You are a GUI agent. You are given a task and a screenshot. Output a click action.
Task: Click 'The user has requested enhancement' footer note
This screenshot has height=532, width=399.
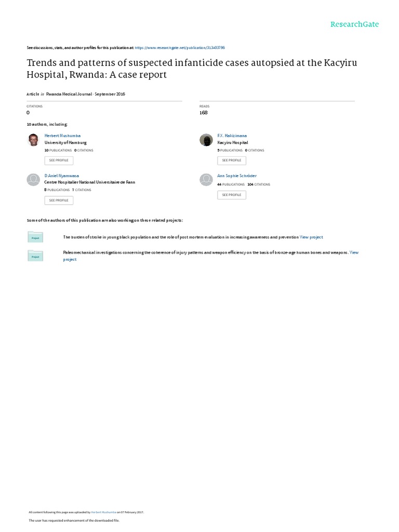74,521
